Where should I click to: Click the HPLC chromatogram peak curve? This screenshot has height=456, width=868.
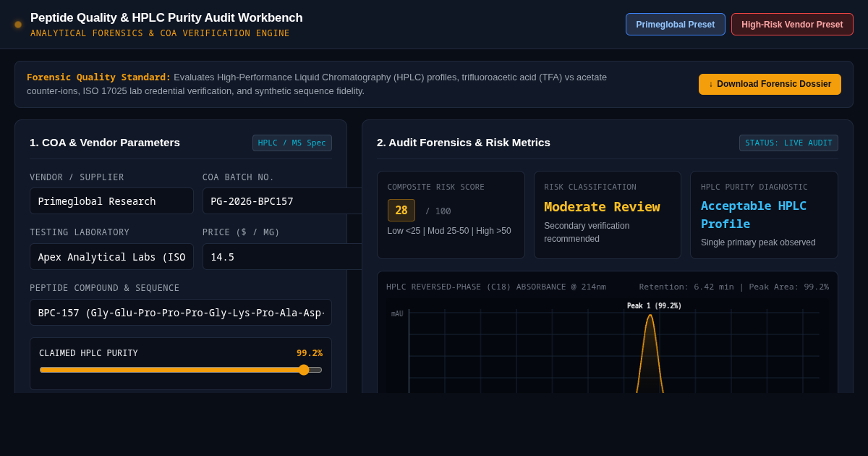point(650,355)
